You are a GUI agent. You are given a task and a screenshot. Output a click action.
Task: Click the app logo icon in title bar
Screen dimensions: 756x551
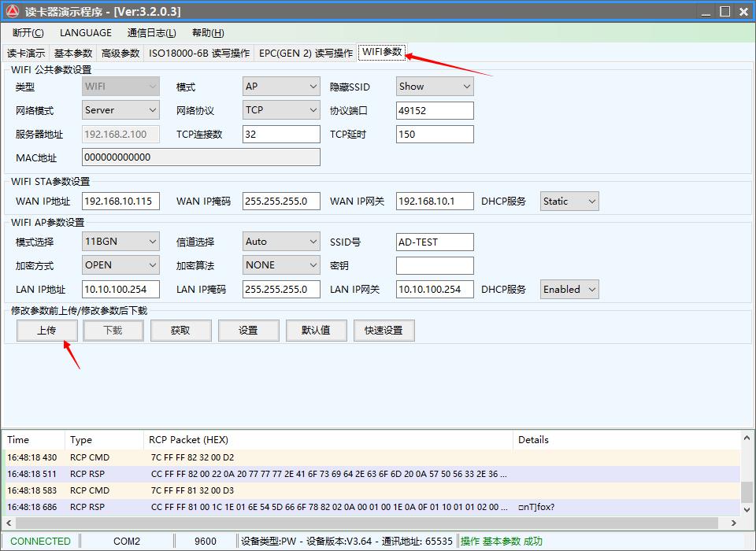click(13, 11)
